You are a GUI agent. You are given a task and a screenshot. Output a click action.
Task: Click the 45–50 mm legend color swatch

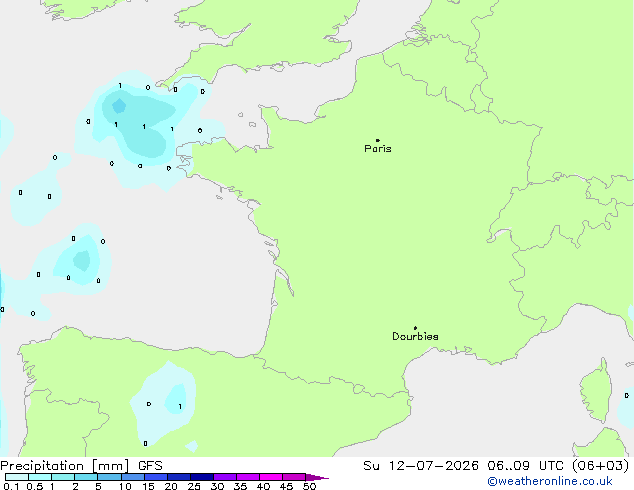(294, 477)
